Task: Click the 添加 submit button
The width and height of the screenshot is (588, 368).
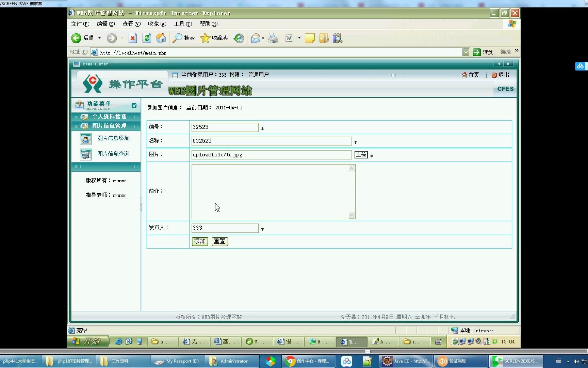Action: [199, 241]
